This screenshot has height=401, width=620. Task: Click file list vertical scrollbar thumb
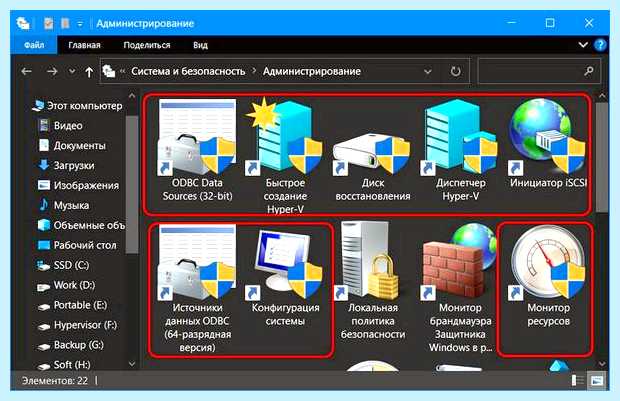(602, 157)
